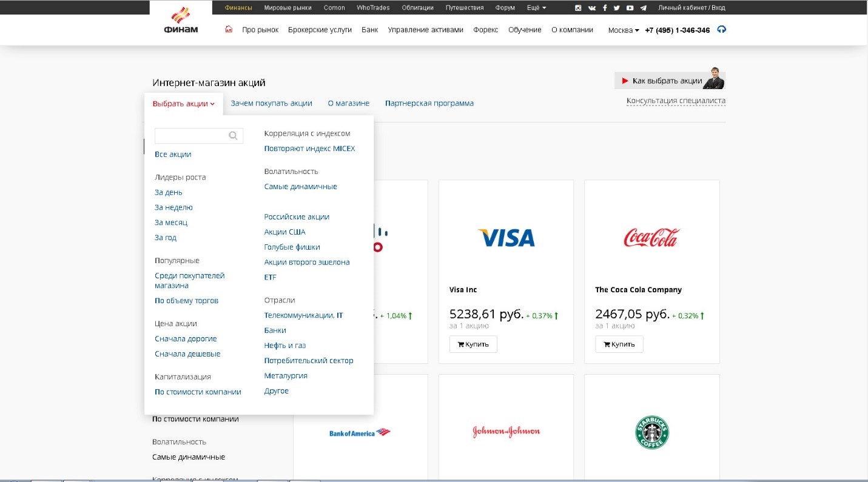Click the magnifier icon in stock search

click(233, 136)
